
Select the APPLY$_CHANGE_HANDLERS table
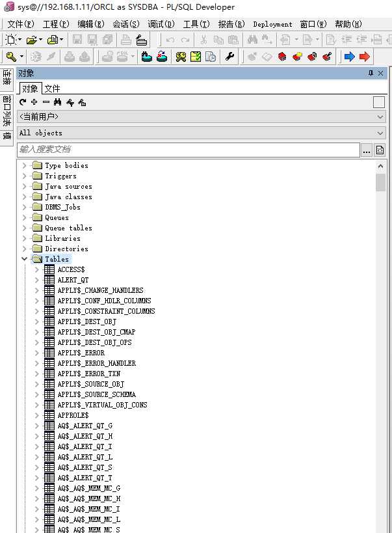(100, 290)
